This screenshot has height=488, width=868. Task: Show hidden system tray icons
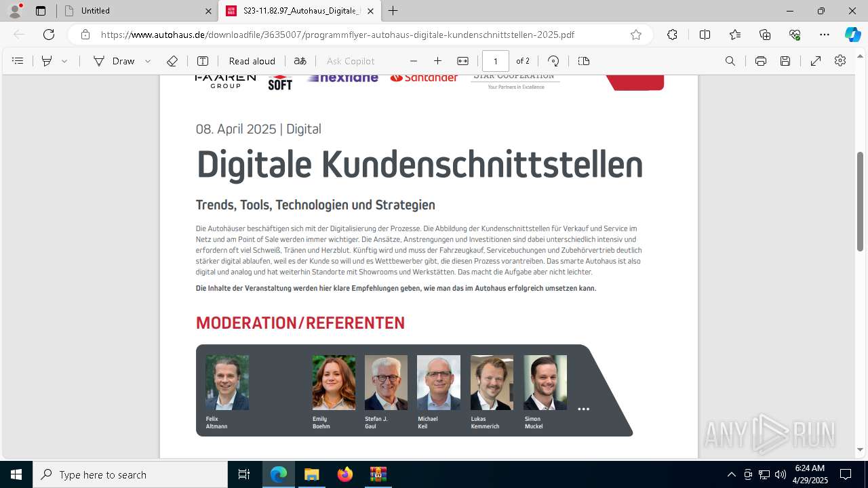(x=731, y=474)
